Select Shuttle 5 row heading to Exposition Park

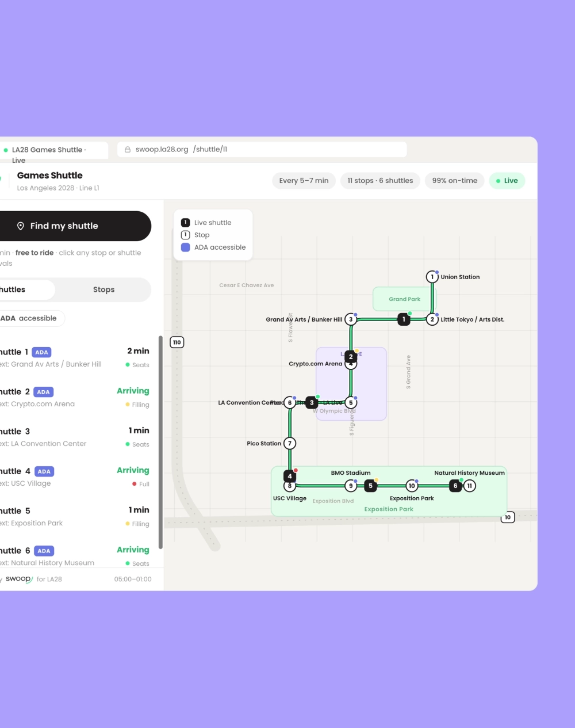(75, 516)
